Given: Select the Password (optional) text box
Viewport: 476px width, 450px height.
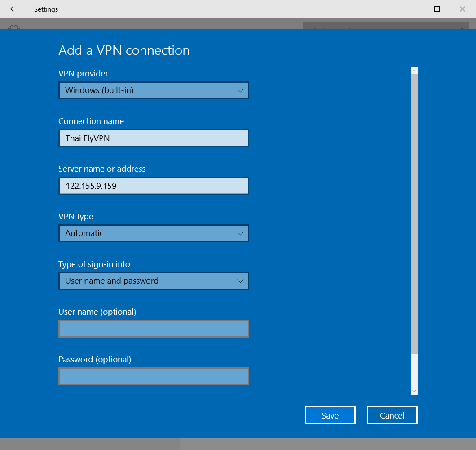Looking at the screenshot, I should (154, 376).
